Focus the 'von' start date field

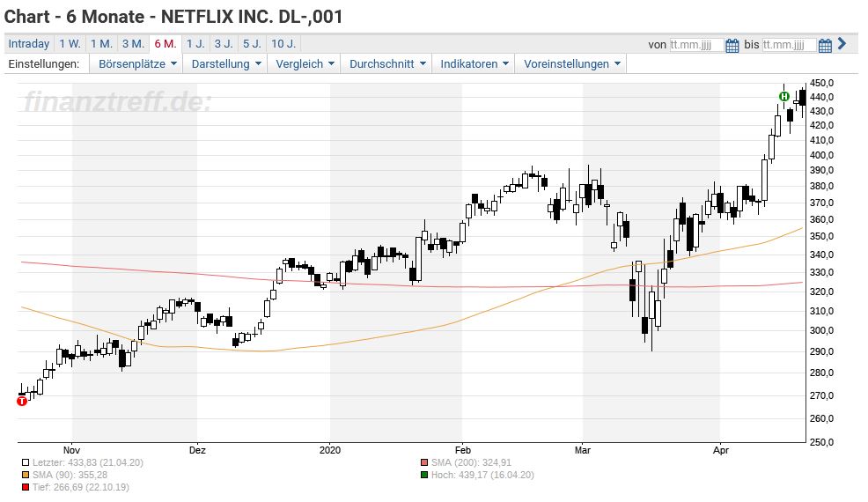(x=696, y=45)
